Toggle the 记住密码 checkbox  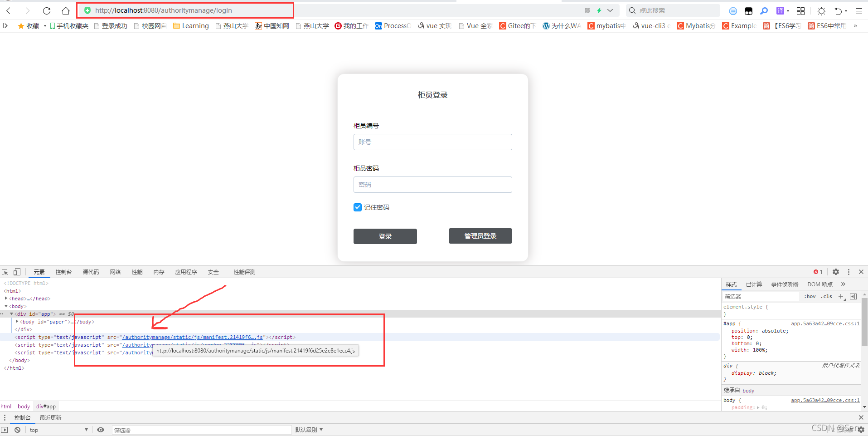(358, 207)
